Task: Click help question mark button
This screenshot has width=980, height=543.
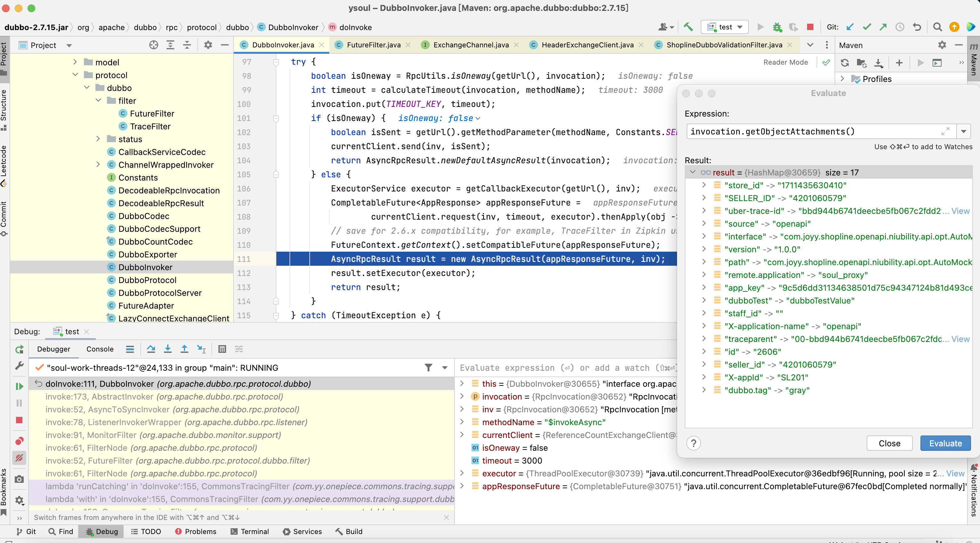Action: (x=694, y=443)
